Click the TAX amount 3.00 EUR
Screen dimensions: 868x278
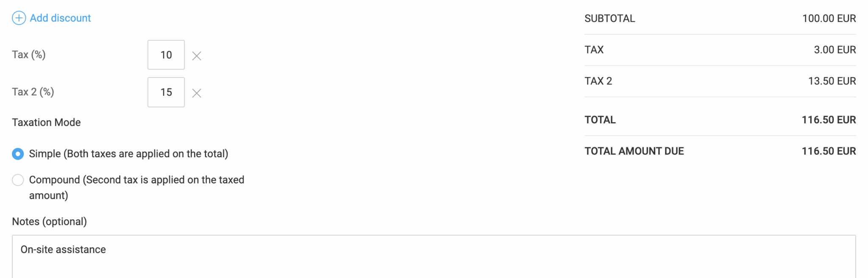(835, 50)
